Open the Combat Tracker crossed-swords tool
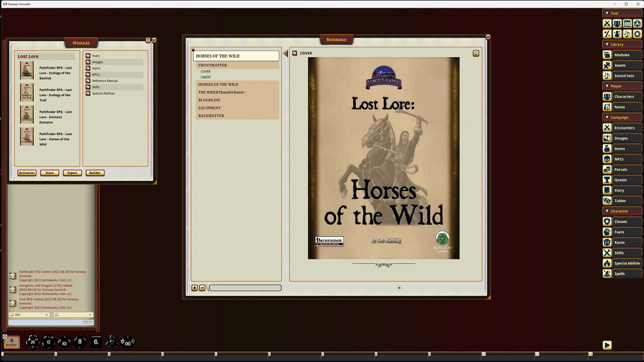Screen dimensions: 644x362 pos(608,23)
